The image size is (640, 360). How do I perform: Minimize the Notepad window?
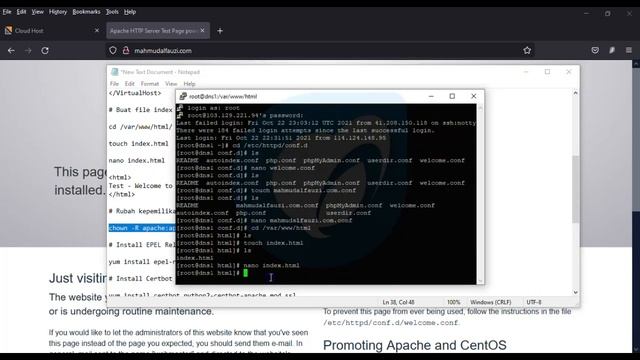coord(526,72)
